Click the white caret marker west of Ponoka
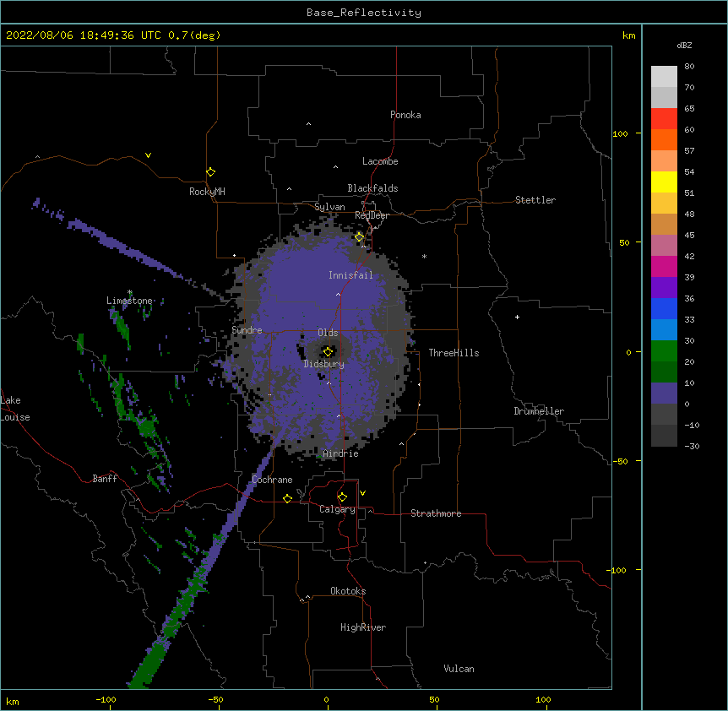 309,124
